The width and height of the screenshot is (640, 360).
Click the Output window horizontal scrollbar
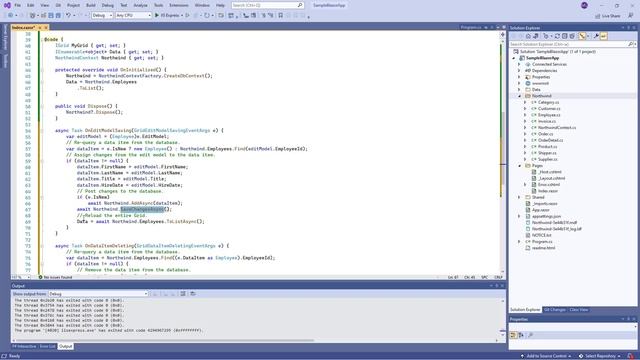[x=165, y=340]
